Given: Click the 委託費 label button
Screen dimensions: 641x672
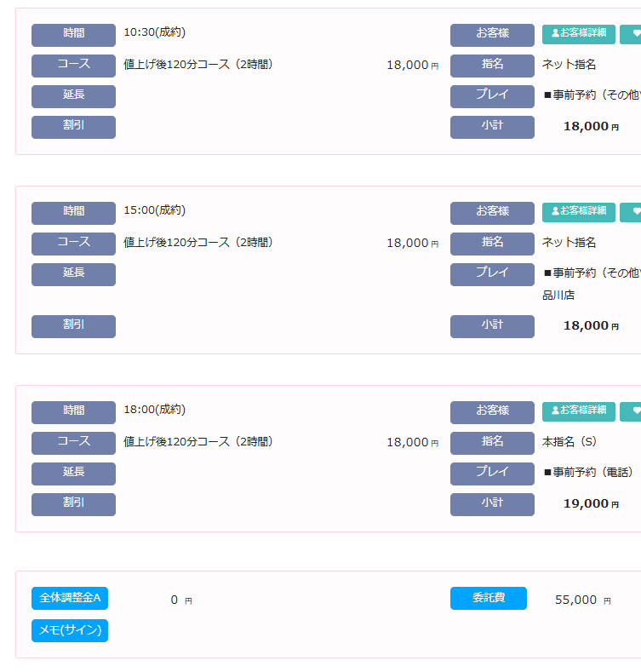Looking at the screenshot, I should point(489,599).
